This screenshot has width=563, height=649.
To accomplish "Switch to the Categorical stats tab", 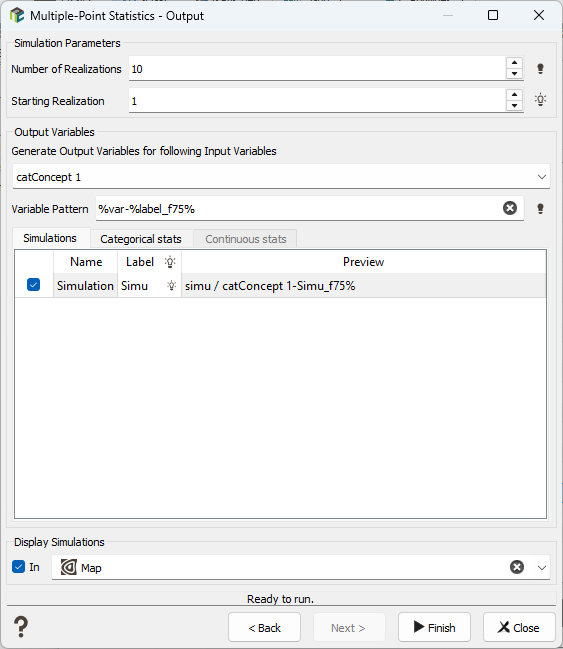I will click(141, 239).
